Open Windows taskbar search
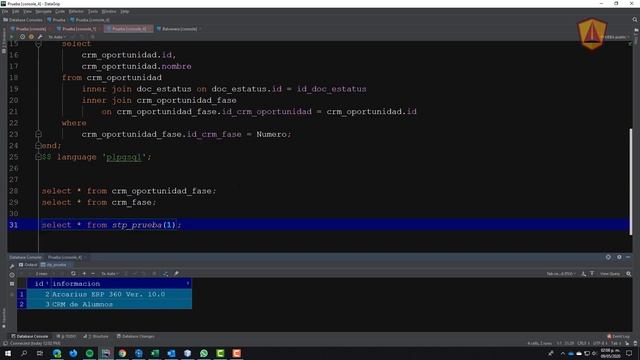Image resolution: width=640 pixels, height=360 pixels. [24, 353]
